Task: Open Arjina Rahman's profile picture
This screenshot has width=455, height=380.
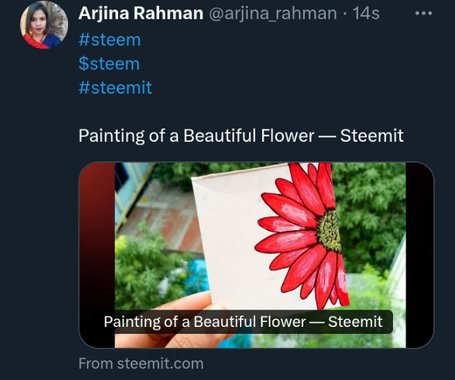Action: click(44, 25)
